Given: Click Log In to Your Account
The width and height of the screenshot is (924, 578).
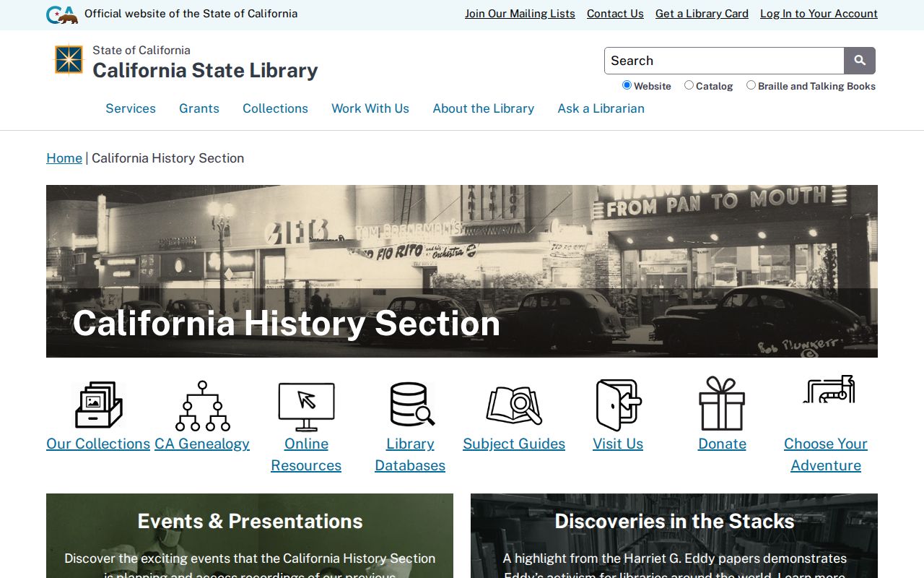Looking at the screenshot, I should pos(819,14).
